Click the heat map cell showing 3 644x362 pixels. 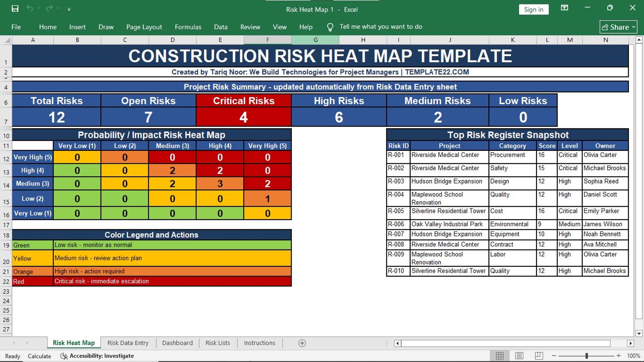(220, 184)
